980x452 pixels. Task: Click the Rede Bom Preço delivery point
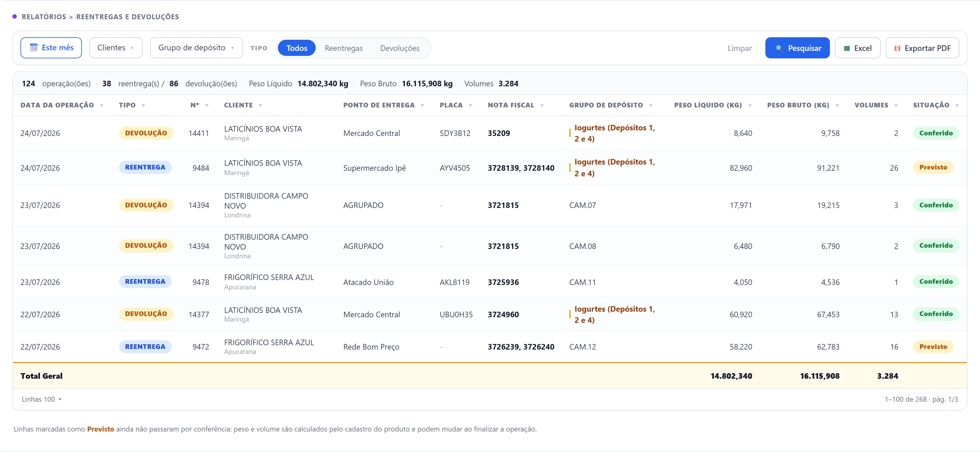(x=371, y=347)
